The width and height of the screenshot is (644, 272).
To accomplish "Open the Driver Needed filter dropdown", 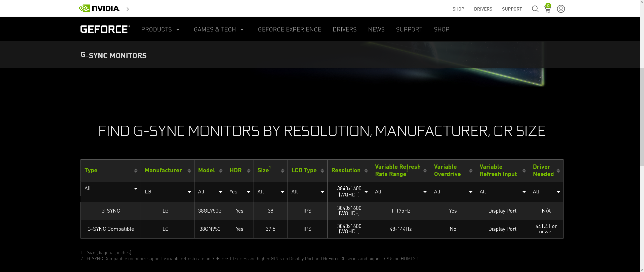I will pyautogui.click(x=546, y=192).
